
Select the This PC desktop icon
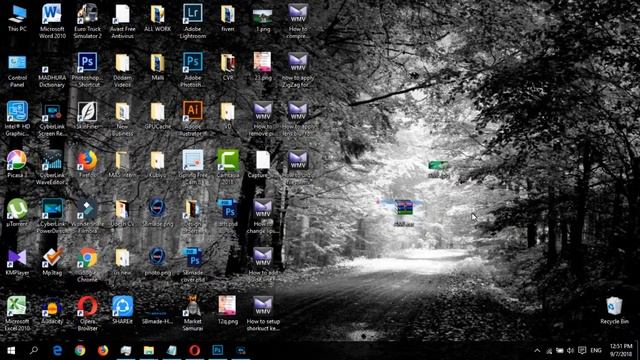[x=17, y=19]
